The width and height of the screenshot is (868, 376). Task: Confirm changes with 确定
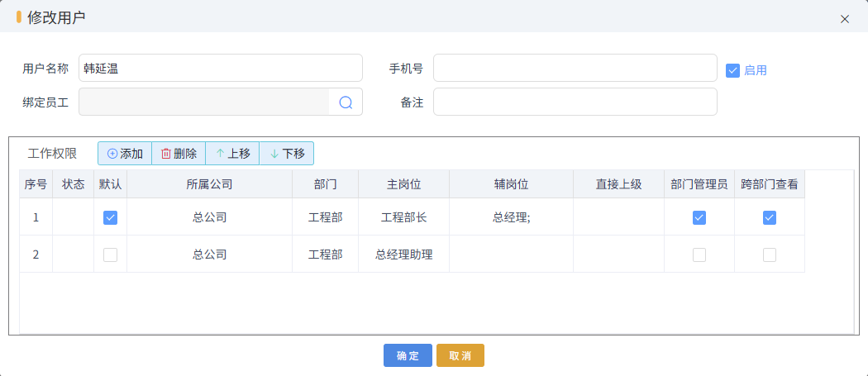click(408, 355)
